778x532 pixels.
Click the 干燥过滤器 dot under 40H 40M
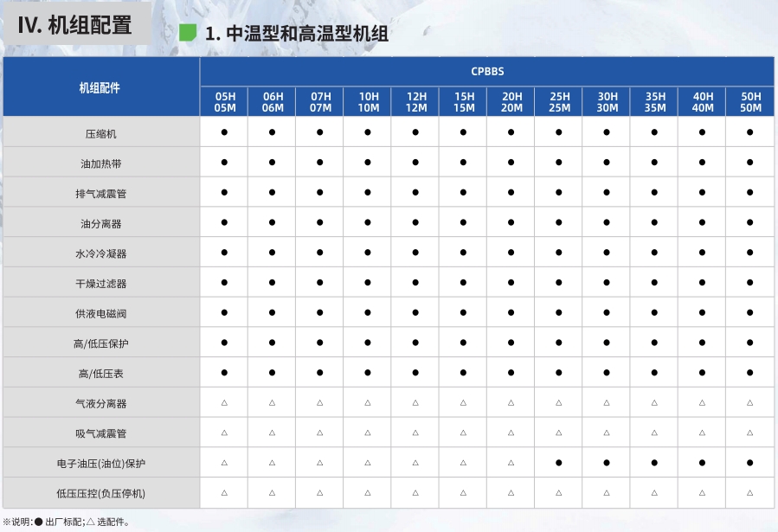click(x=702, y=283)
